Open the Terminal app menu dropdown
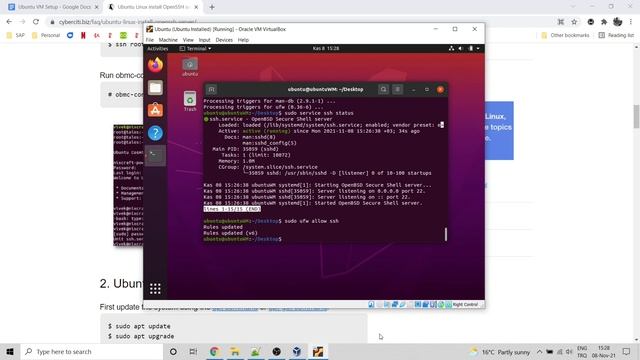The height and width of the screenshot is (360, 640). (x=196, y=49)
